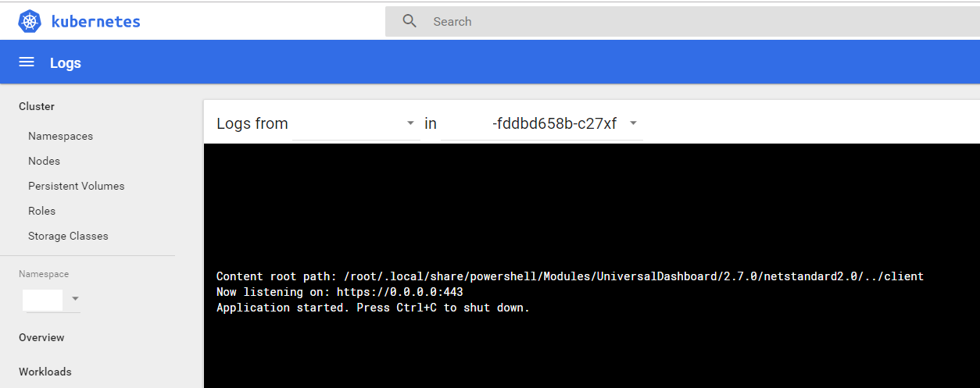Click the search magnifier icon
This screenshot has width=980, height=388.
[410, 21]
